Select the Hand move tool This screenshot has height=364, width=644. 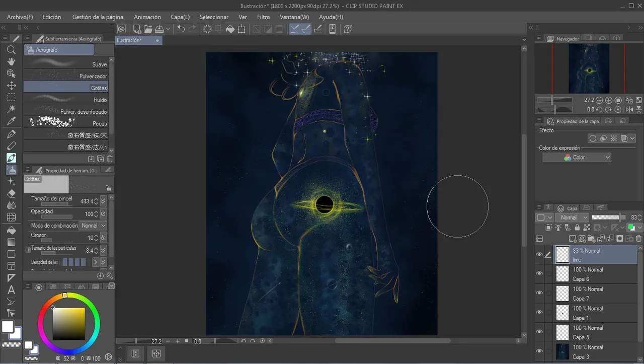[11, 62]
